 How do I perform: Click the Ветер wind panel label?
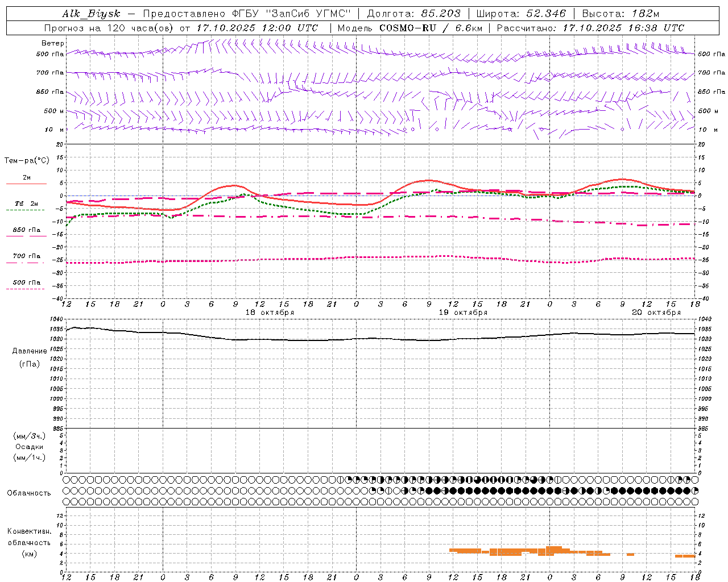(x=53, y=43)
